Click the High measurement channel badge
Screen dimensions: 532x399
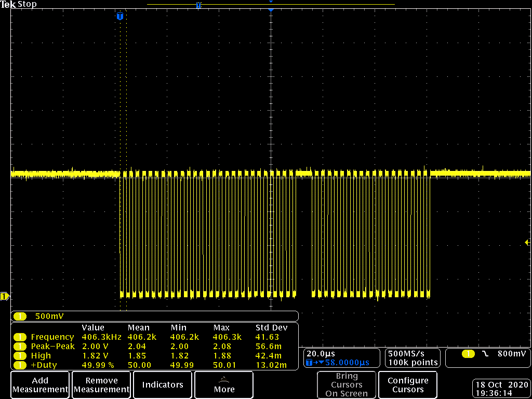tap(20, 356)
